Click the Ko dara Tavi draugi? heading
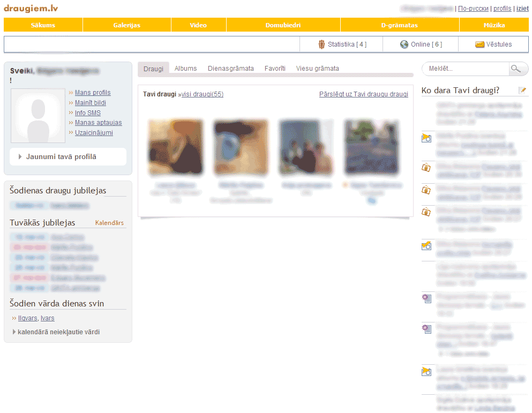532x413 pixels. coord(460,91)
